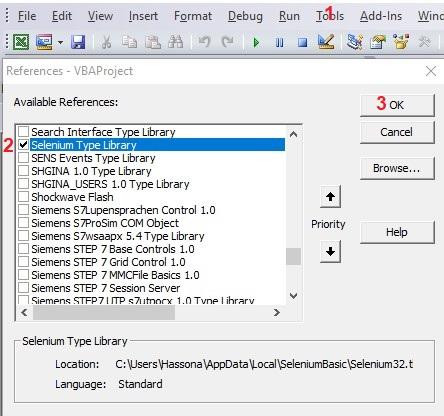Open the Edit menu
The height and width of the screenshot is (416, 444).
click(x=62, y=16)
